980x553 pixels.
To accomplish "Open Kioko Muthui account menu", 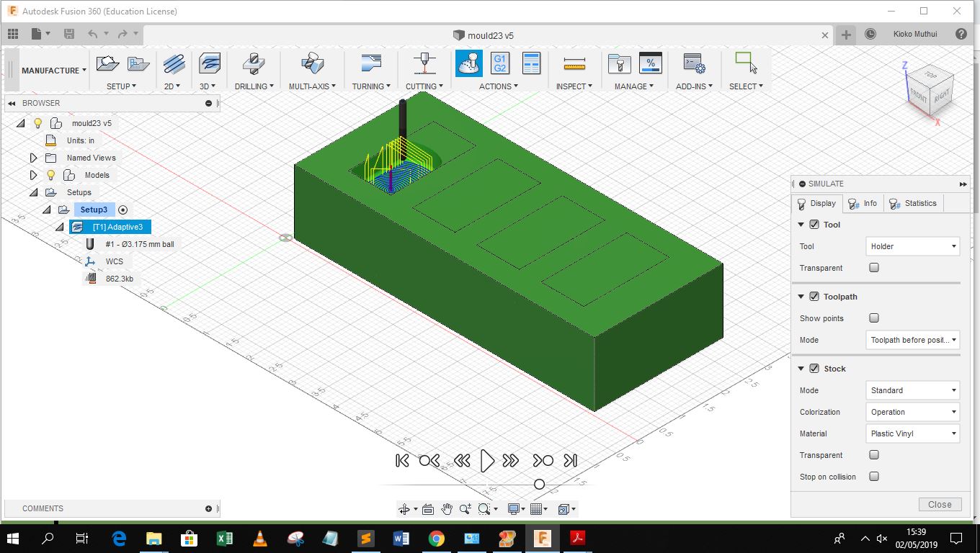I will pos(915,34).
